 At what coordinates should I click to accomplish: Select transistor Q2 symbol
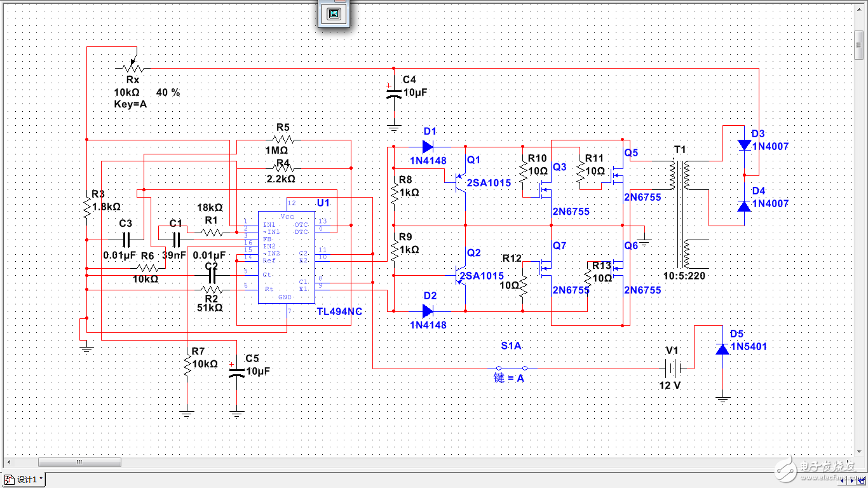(x=460, y=275)
